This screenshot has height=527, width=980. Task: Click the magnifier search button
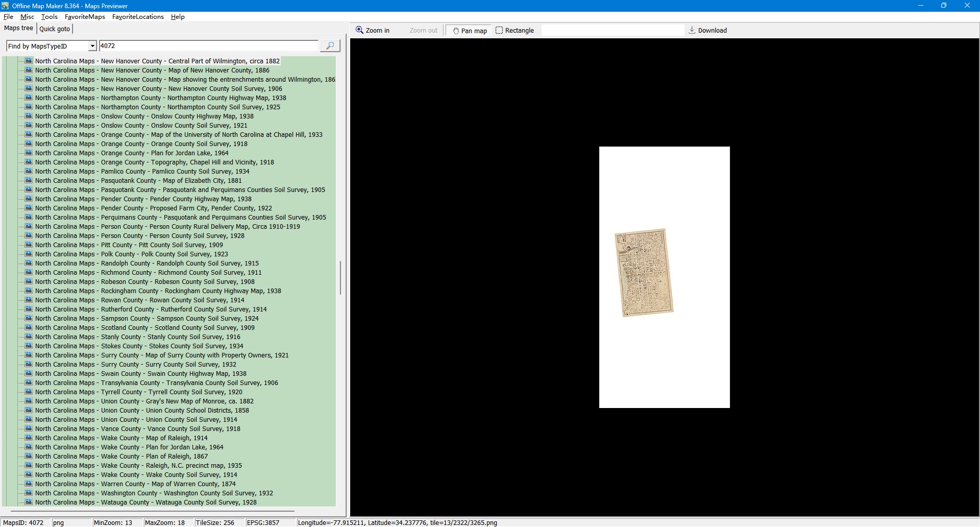[x=330, y=46]
